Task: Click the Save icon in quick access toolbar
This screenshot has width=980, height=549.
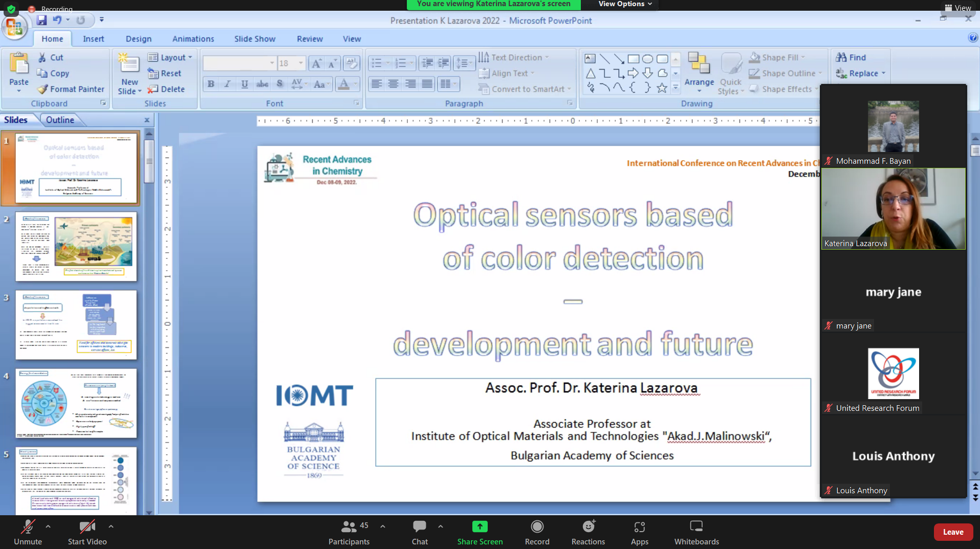Action: pos(41,20)
